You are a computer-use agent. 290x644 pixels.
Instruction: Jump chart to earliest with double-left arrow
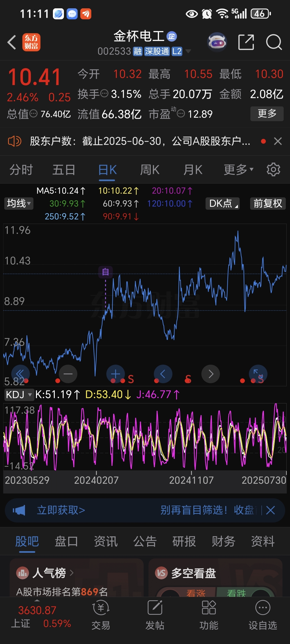pos(20,374)
